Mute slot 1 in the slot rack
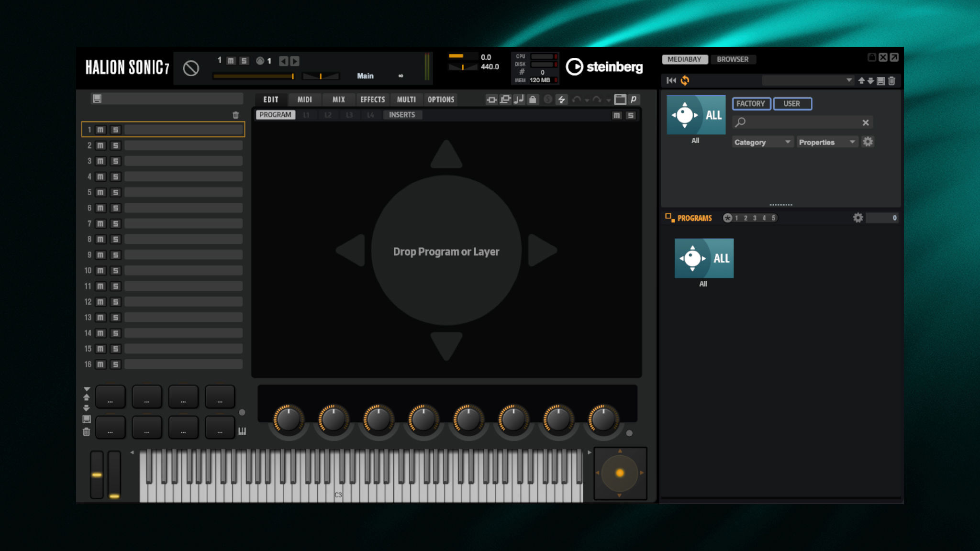 point(100,129)
